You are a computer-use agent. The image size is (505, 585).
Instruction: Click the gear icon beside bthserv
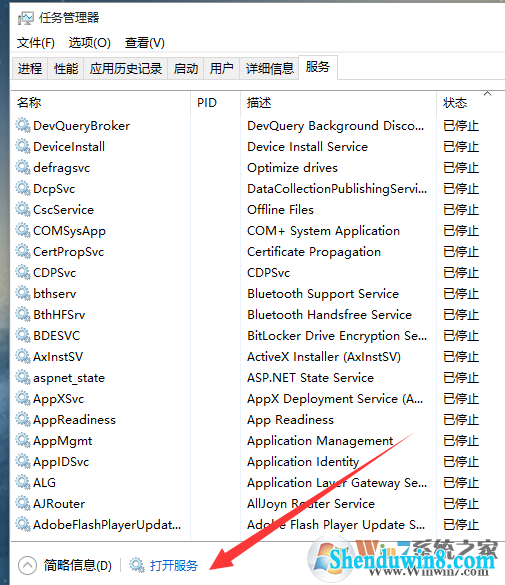[23, 294]
